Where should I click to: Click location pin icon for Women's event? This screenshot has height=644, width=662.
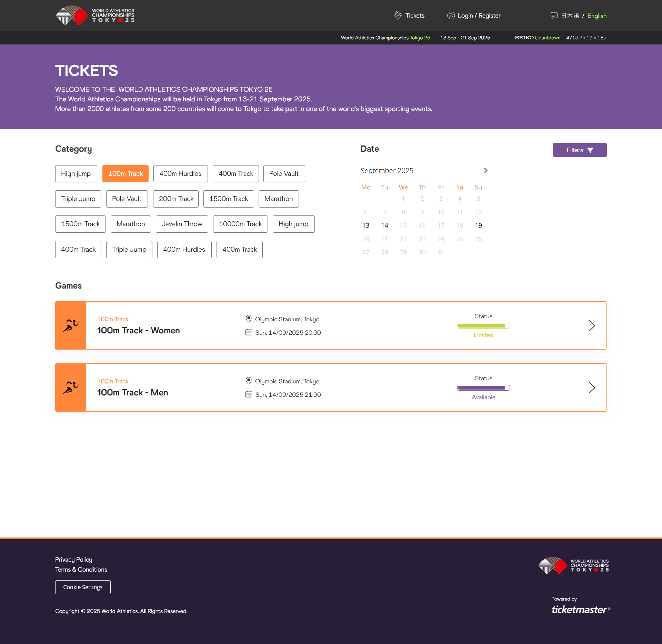249,319
